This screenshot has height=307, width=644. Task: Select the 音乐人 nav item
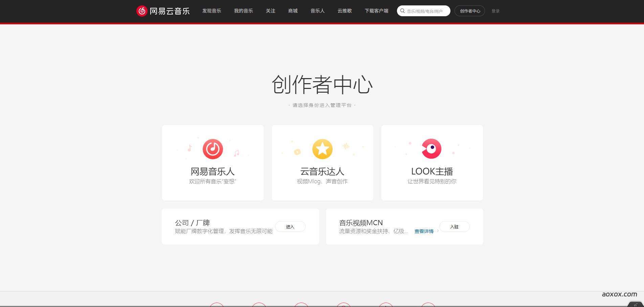318,11
